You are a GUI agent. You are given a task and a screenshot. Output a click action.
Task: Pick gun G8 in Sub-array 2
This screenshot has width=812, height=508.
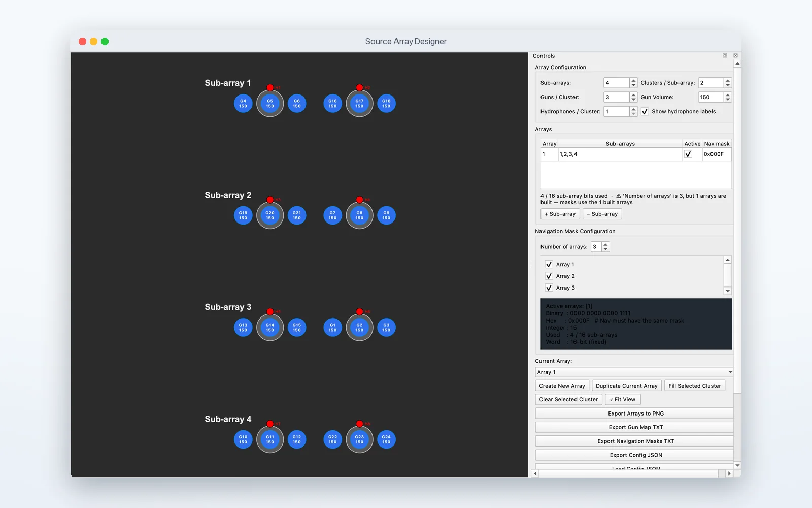click(359, 215)
